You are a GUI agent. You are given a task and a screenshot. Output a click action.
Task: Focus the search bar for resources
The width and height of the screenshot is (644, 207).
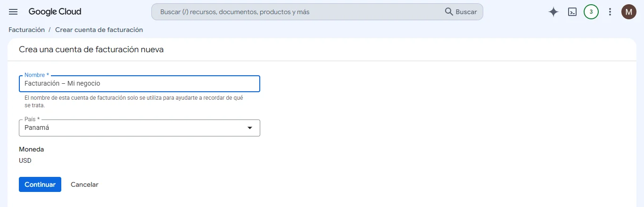click(x=317, y=12)
